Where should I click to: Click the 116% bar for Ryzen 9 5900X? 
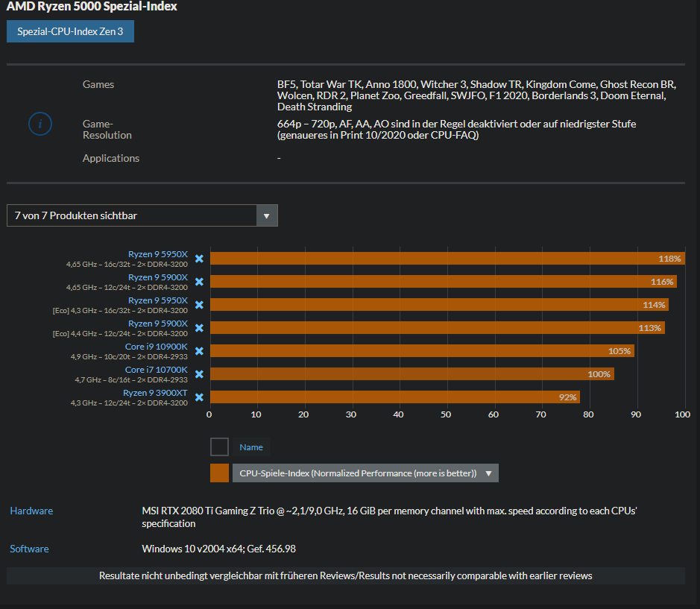[444, 282]
